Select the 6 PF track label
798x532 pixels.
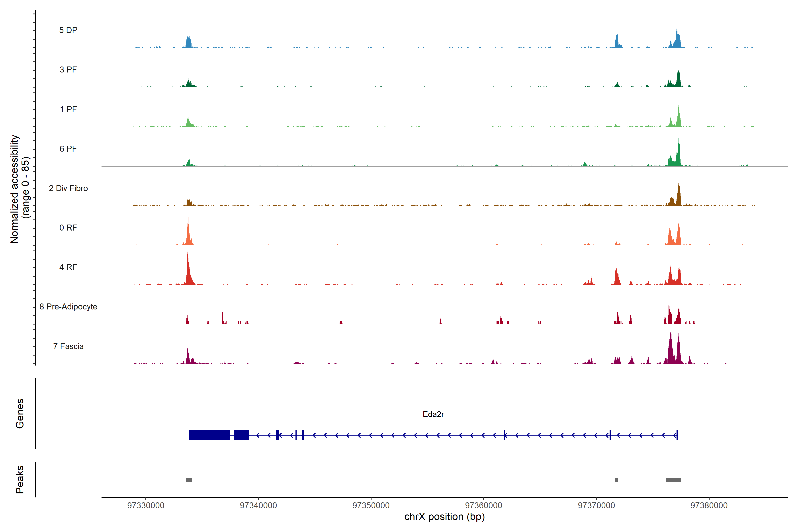68,149
